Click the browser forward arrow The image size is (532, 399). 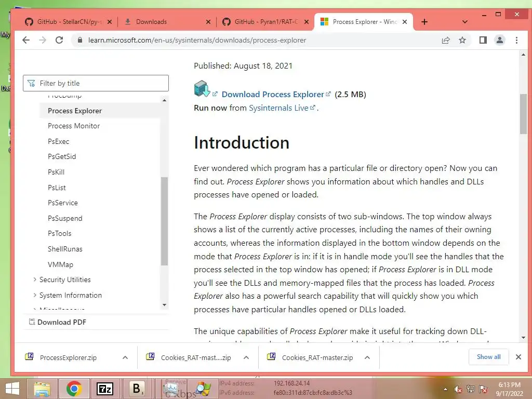pyautogui.click(x=43, y=40)
